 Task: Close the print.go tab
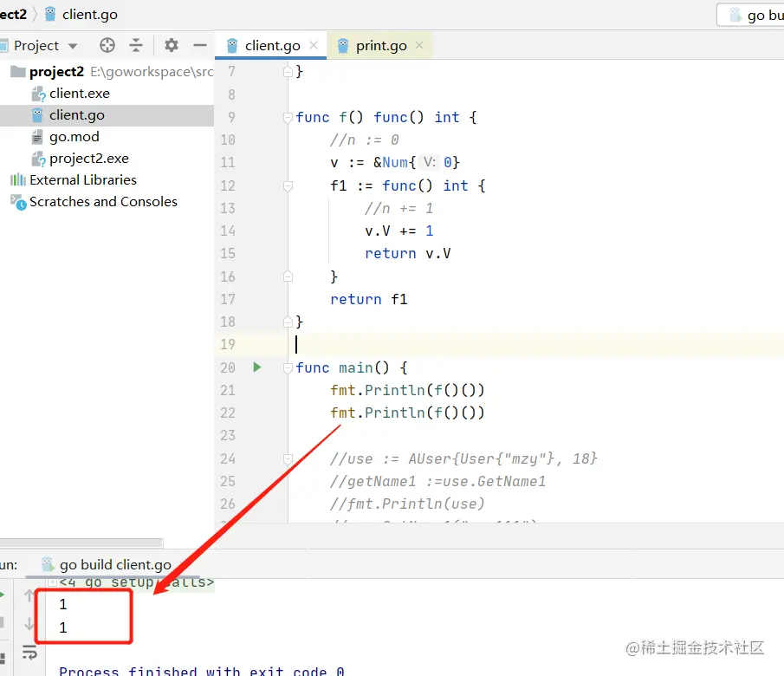(419, 46)
